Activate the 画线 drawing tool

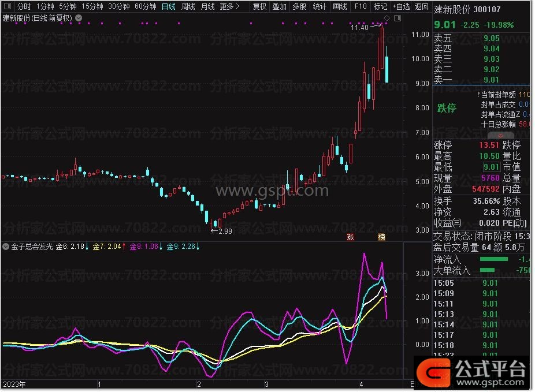[340, 6]
